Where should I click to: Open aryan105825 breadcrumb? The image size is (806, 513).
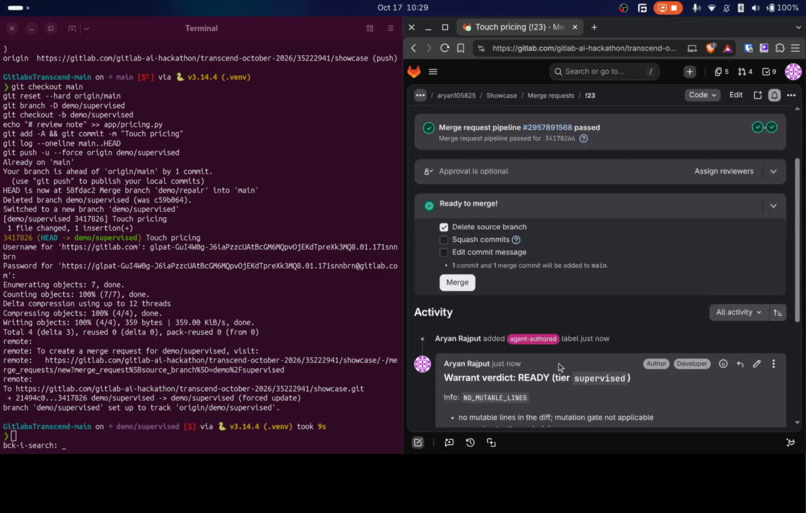coord(456,96)
